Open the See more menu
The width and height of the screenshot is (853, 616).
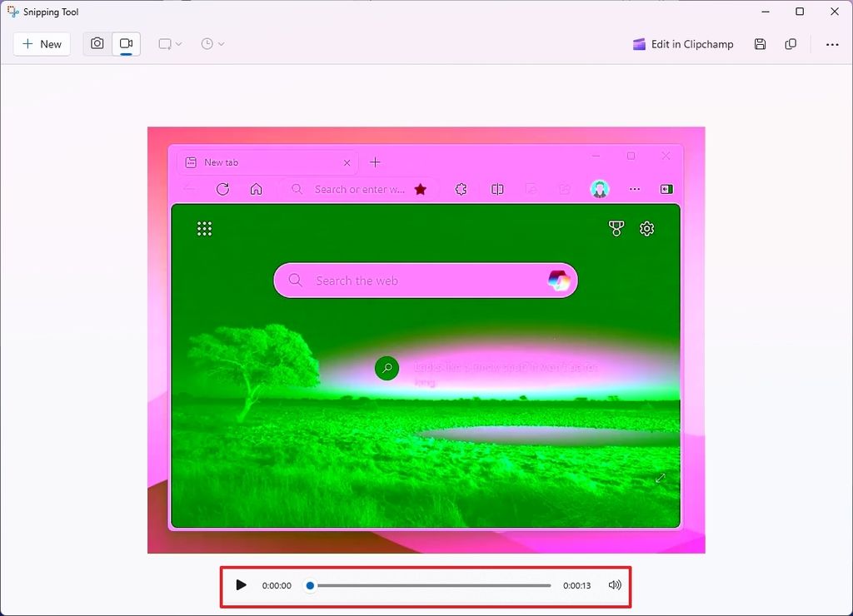coord(832,44)
